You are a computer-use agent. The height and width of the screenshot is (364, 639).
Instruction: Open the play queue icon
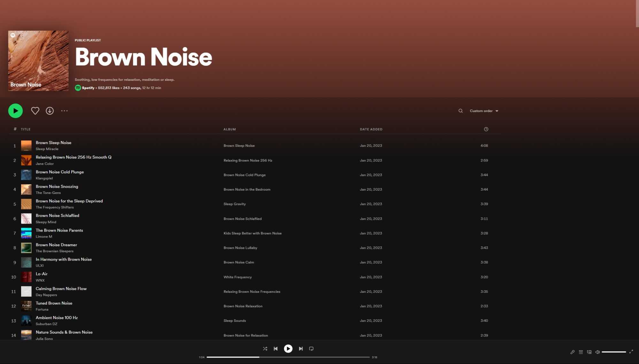(581, 352)
